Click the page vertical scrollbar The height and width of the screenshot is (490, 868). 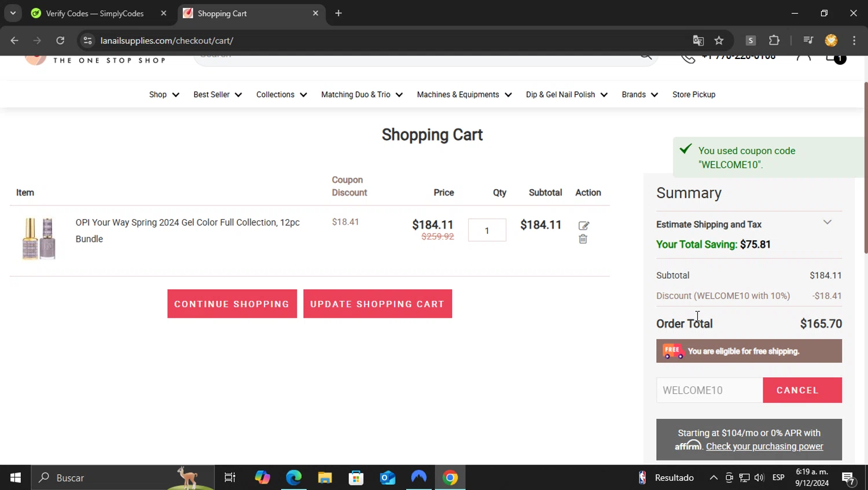click(866, 168)
